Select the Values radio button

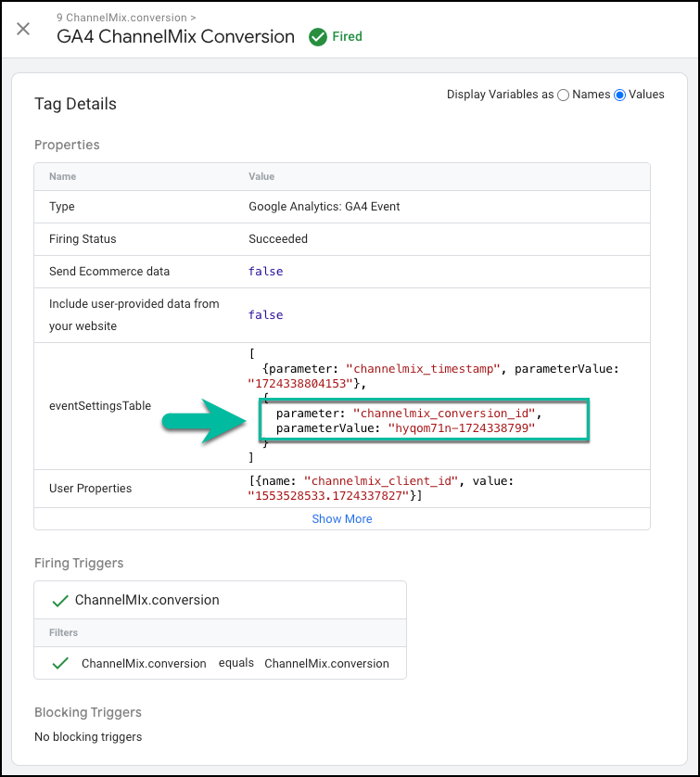pos(619,95)
